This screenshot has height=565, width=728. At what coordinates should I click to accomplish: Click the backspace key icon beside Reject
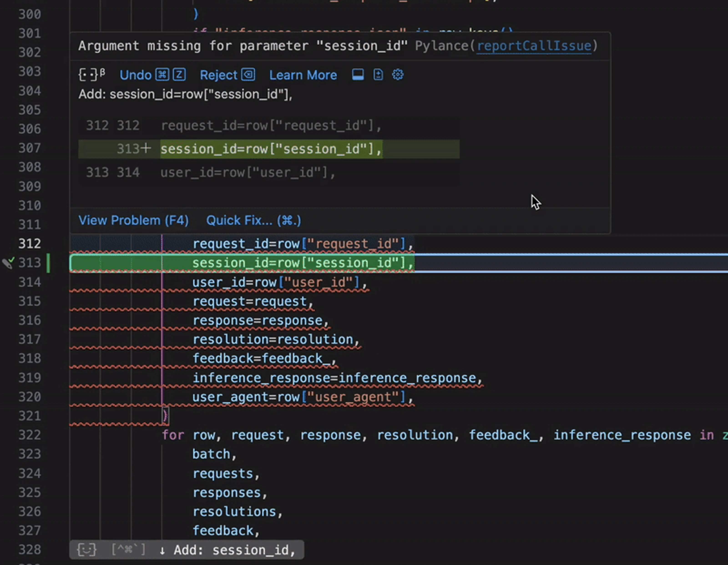coord(248,75)
